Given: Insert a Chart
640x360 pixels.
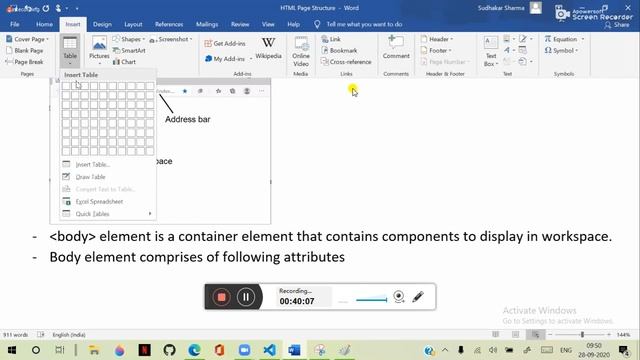Looking at the screenshot, I should coord(124,62).
